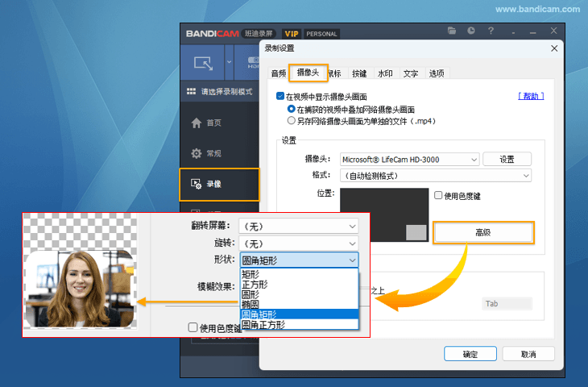Open Bandicam help question mark icon
This screenshot has height=387, width=588.
(x=491, y=31)
